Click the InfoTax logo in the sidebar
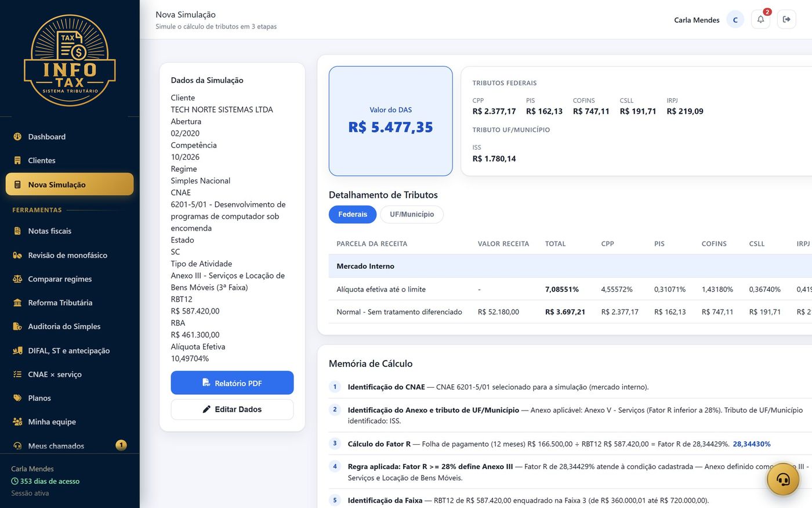812x508 pixels. click(70, 61)
